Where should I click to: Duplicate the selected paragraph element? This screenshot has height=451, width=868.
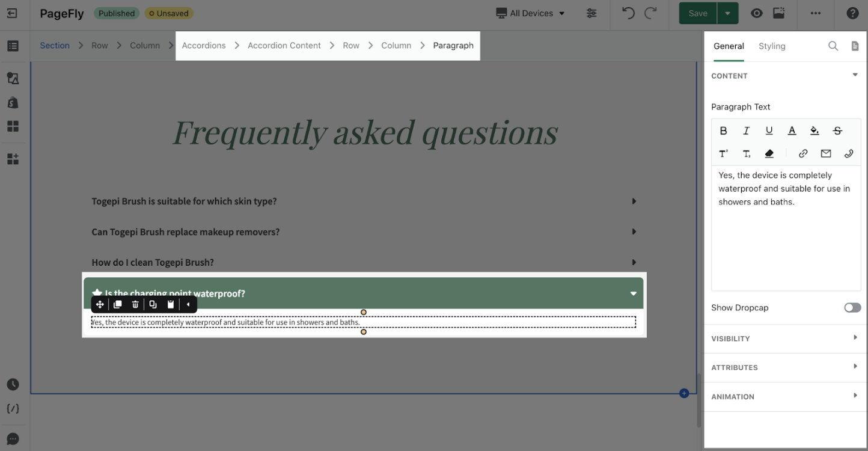[118, 304]
